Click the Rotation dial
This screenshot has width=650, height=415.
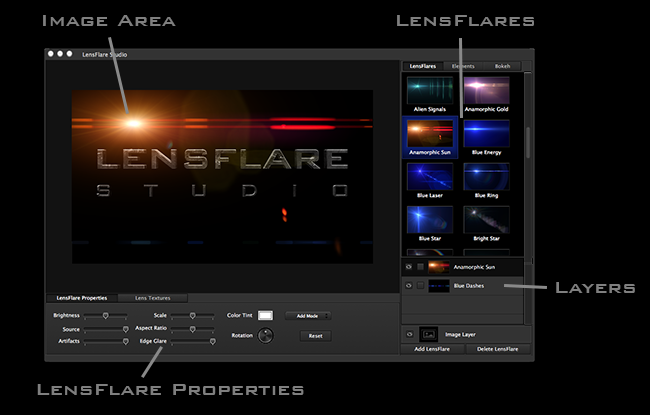(x=265, y=335)
